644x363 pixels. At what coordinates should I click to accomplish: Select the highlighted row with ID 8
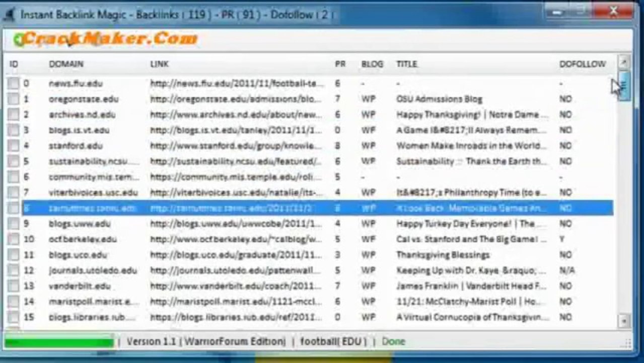[x=317, y=208]
